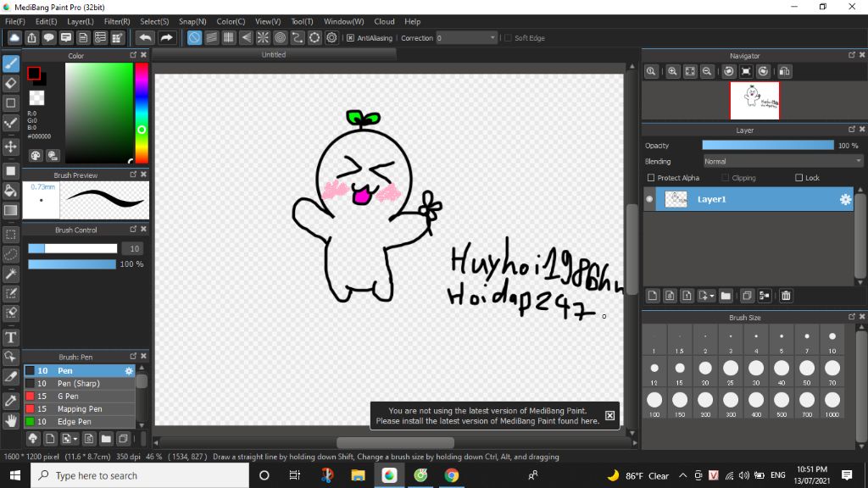
Task: Click the transparent color swatch
Action: click(36, 98)
